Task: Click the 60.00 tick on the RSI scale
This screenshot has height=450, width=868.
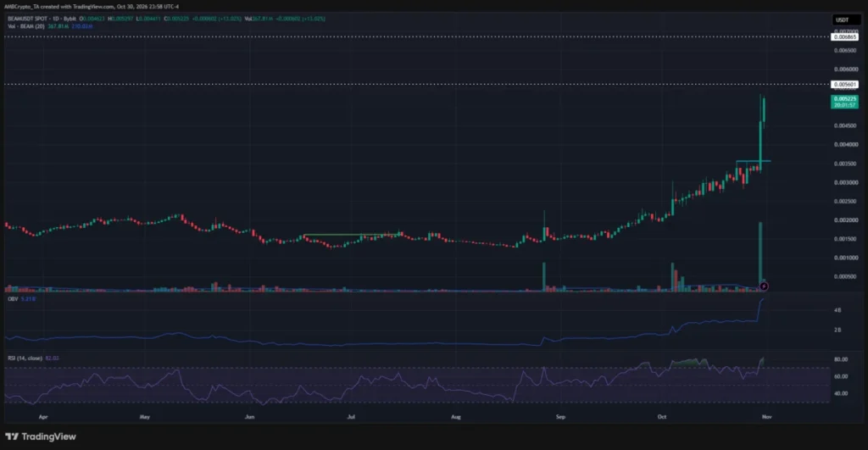Action: pos(841,376)
